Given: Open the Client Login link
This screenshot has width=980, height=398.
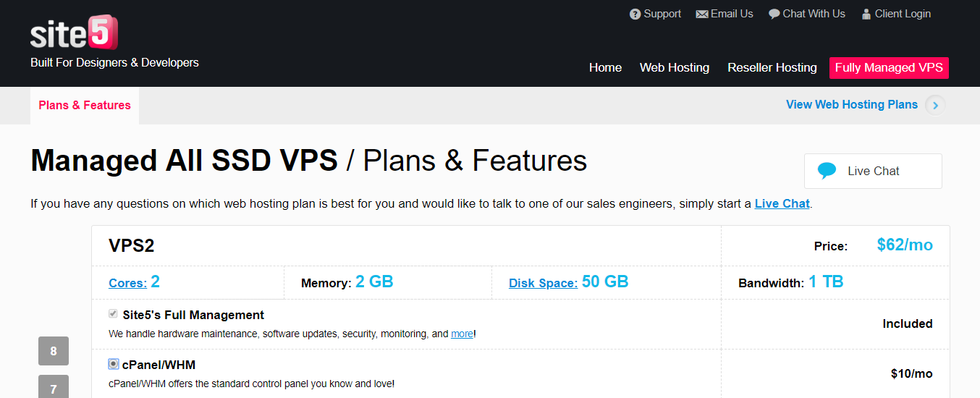Looking at the screenshot, I should pyautogui.click(x=903, y=14).
